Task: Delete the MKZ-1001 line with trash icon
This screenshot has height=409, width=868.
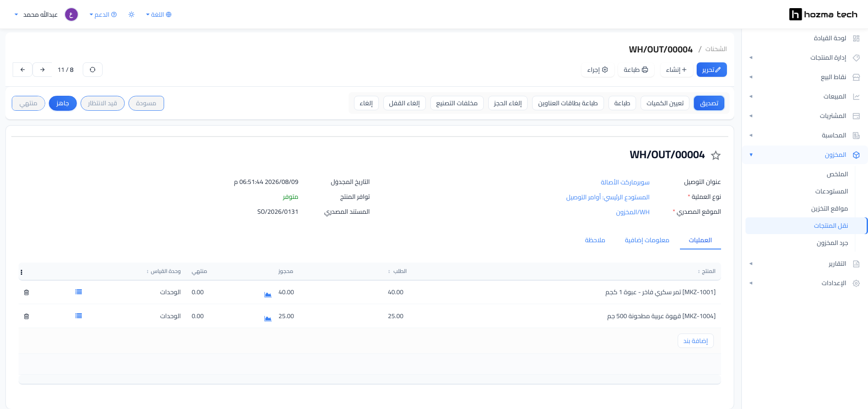Action: point(27,292)
